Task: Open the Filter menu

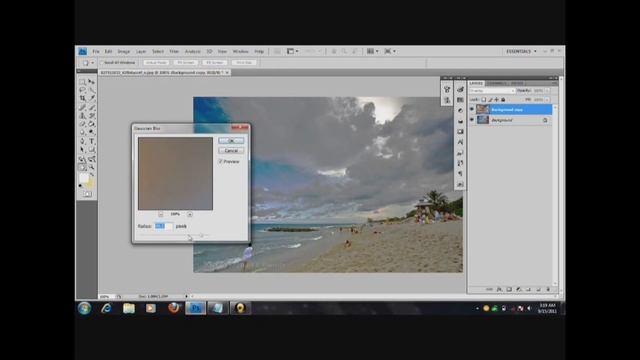Action: [x=174, y=51]
